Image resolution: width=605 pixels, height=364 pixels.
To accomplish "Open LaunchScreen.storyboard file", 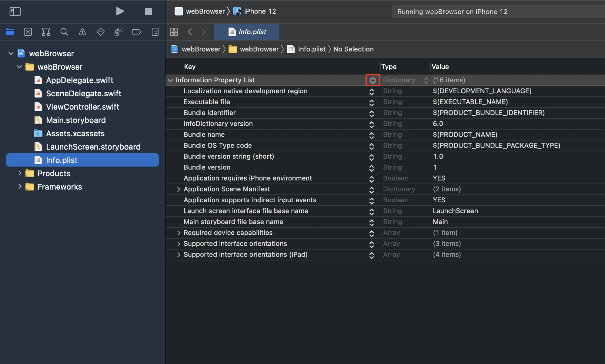I will 93,147.
